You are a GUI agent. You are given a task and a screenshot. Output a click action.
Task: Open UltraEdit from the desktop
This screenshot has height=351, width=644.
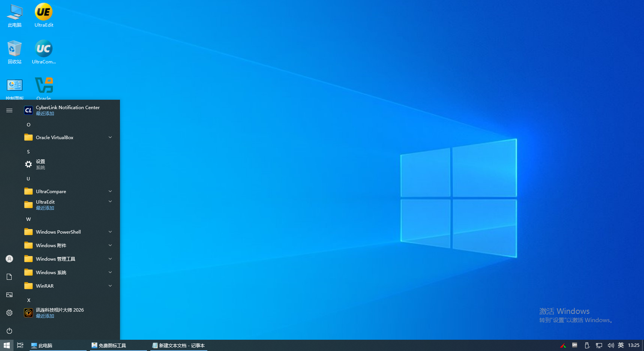[x=43, y=15]
